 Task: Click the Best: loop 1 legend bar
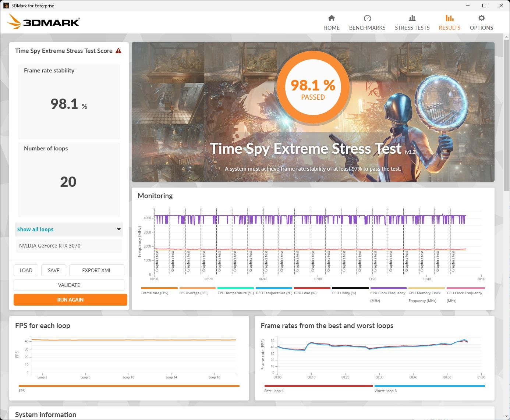(x=319, y=386)
